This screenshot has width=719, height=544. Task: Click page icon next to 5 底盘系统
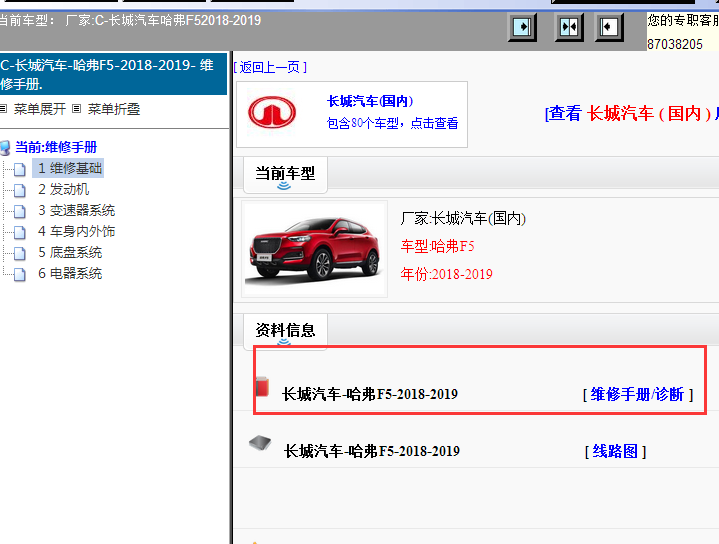[20, 253]
